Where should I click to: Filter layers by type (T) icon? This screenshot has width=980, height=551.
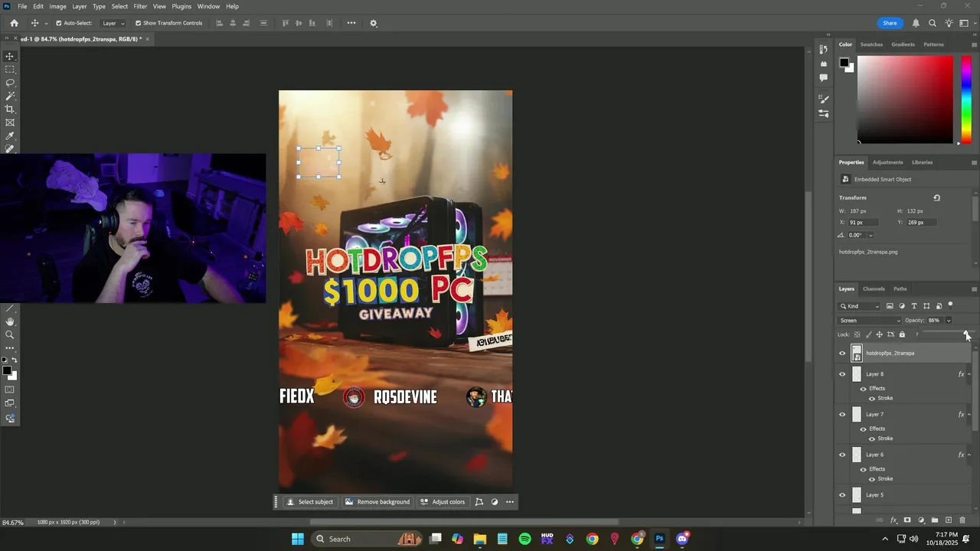click(914, 306)
